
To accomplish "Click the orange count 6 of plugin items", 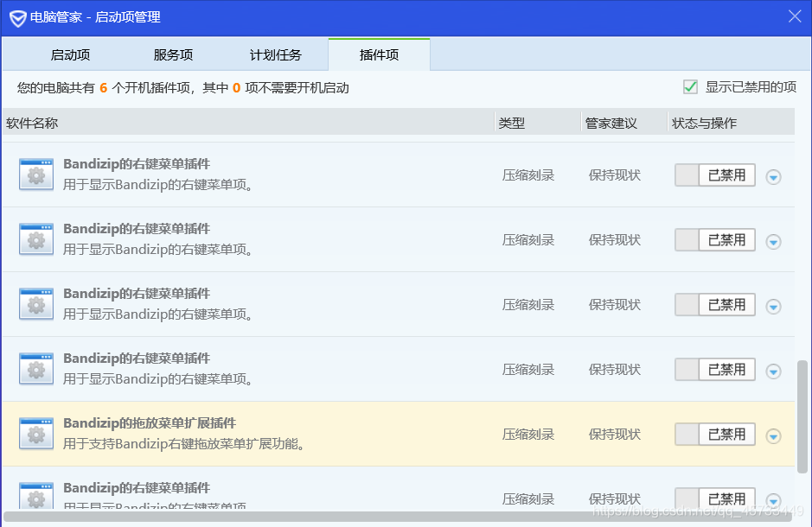I will [x=104, y=88].
